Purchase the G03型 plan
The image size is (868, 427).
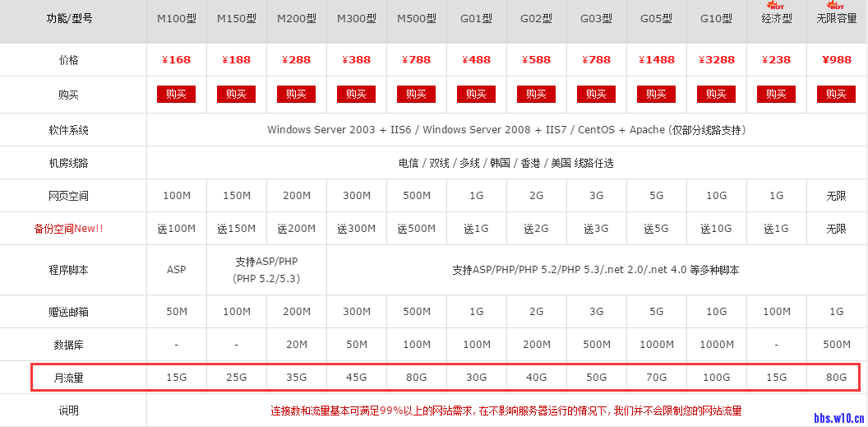596,95
